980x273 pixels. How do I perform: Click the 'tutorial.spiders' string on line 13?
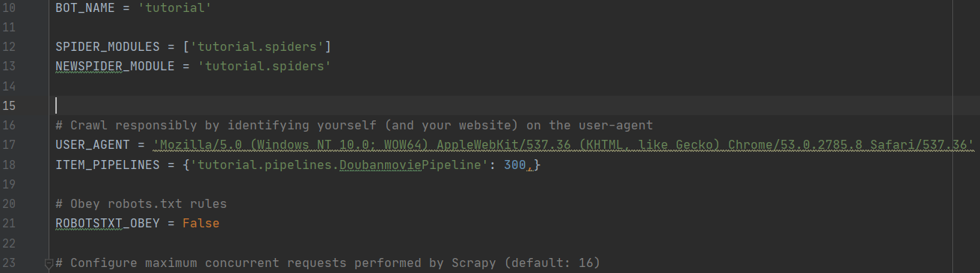tap(265, 67)
